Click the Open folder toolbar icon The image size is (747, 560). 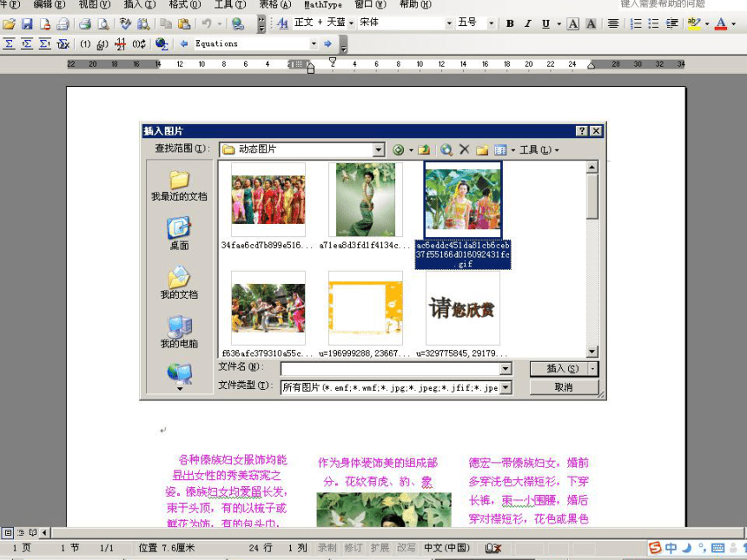(x=9, y=23)
